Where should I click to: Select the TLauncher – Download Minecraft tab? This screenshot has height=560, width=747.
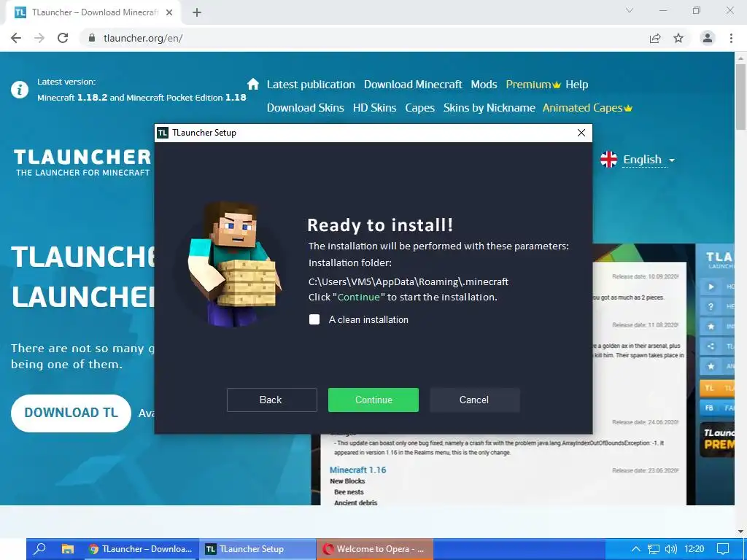[x=93, y=13]
